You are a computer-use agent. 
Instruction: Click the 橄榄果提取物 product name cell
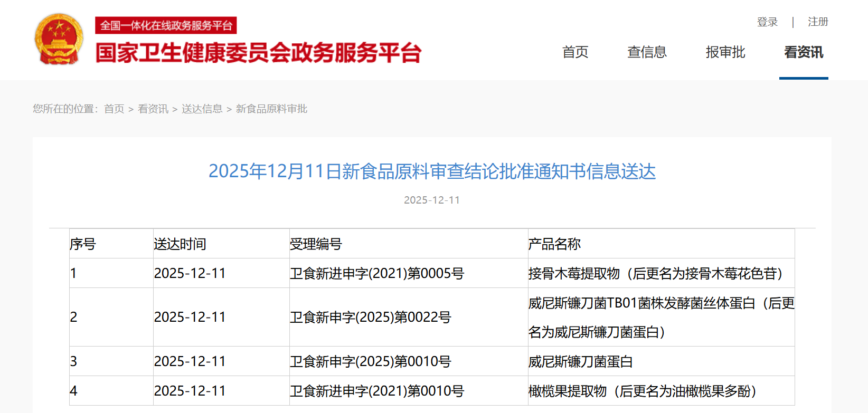(643, 391)
